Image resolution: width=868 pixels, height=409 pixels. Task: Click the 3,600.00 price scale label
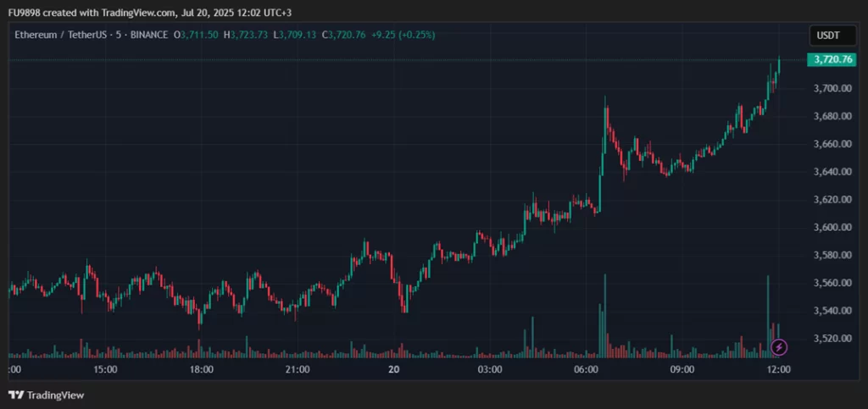pos(832,227)
